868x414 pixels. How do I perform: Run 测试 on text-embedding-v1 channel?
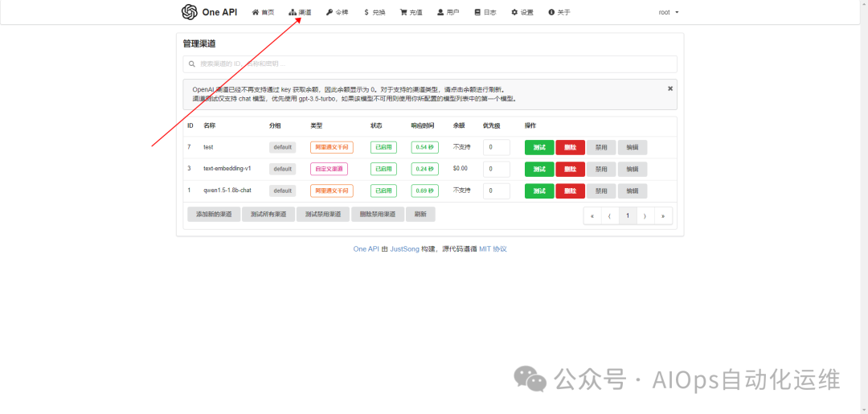pos(539,169)
